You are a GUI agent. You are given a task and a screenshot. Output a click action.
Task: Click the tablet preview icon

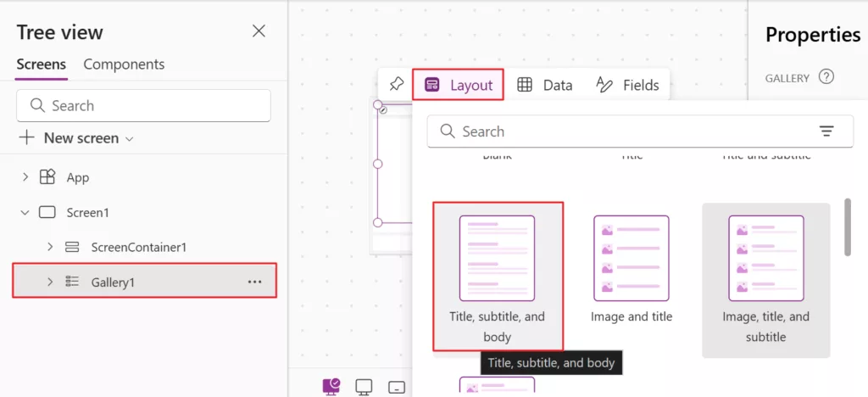[x=397, y=387]
